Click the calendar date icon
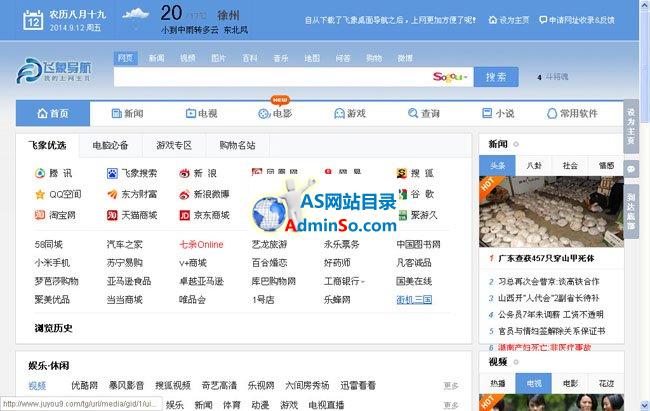The height and width of the screenshot is (411, 650). [x=33, y=20]
